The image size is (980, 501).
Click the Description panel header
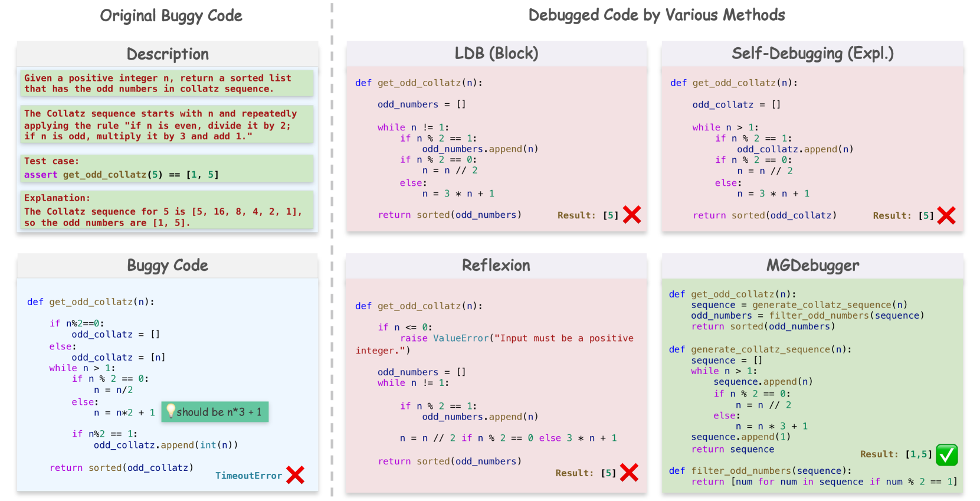pyautogui.click(x=168, y=54)
